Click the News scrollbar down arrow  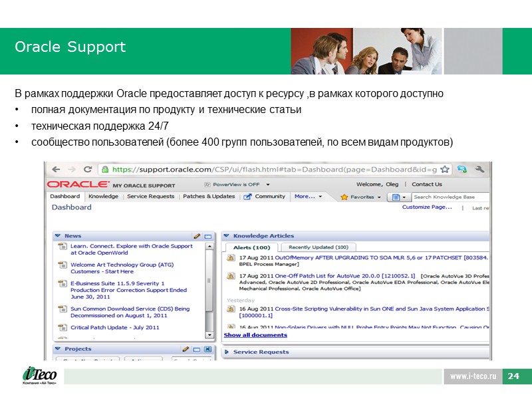coord(209,335)
